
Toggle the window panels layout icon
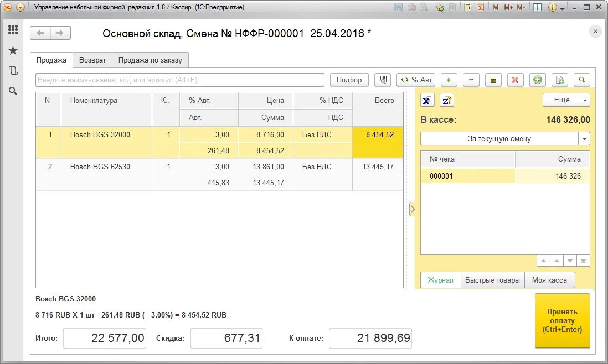pyautogui.click(x=538, y=7)
